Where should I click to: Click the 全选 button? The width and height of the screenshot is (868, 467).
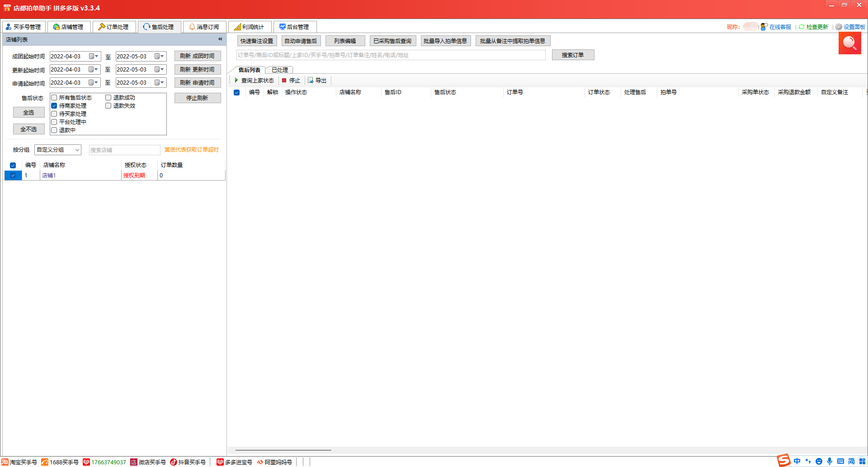tap(28, 112)
